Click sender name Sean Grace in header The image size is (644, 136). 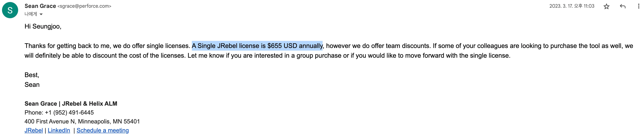tap(40, 6)
